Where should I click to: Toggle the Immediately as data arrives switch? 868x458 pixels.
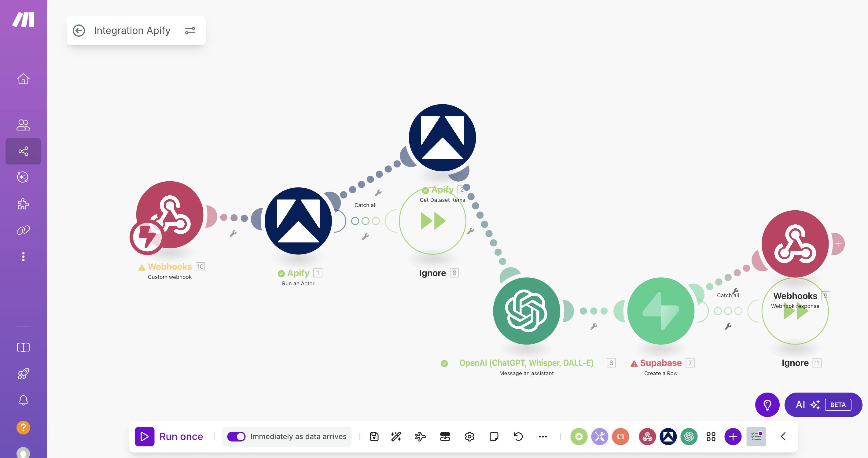coord(236,436)
